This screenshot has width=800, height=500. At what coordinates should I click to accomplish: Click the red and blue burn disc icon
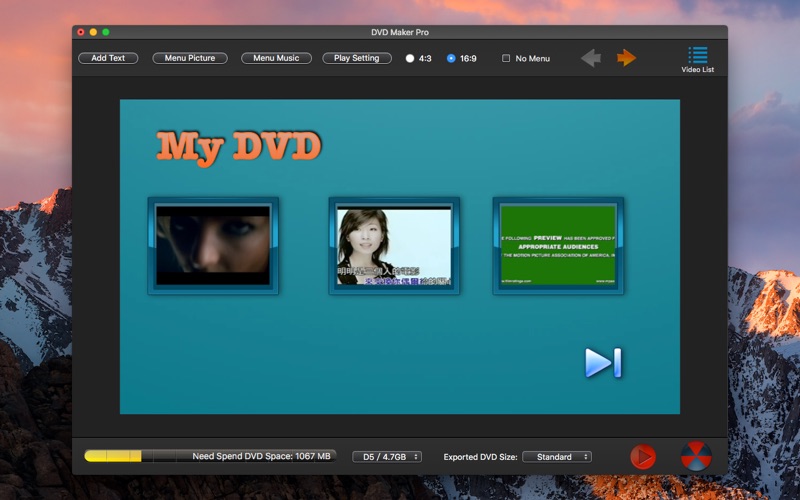pos(695,456)
